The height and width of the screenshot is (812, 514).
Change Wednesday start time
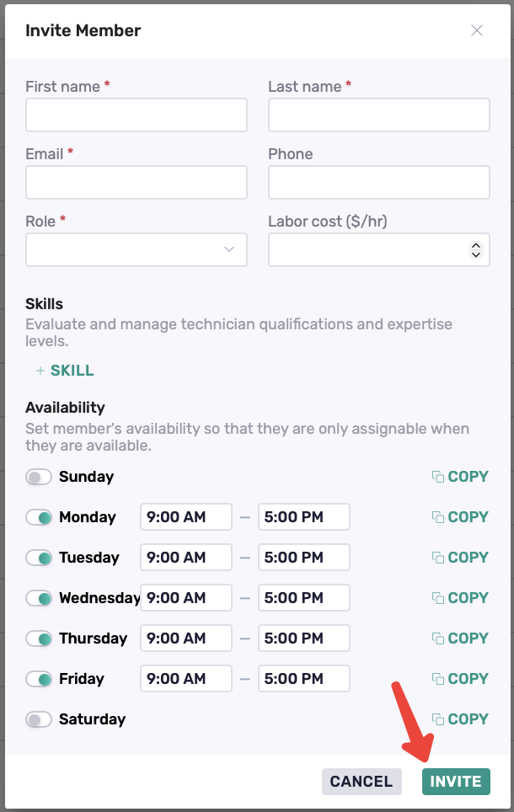pos(186,597)
